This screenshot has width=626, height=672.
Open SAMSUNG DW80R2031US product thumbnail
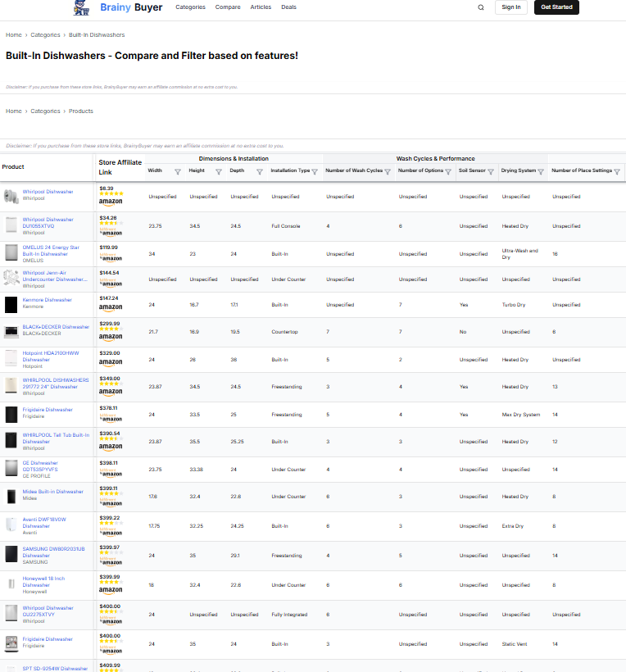tap(11, 554)
